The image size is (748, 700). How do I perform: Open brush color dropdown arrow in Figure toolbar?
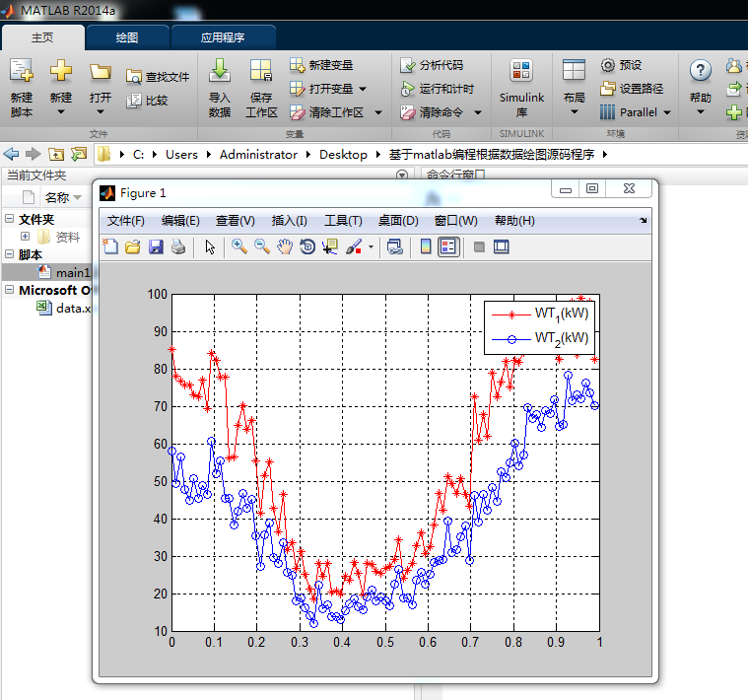[x=371, y=246]
